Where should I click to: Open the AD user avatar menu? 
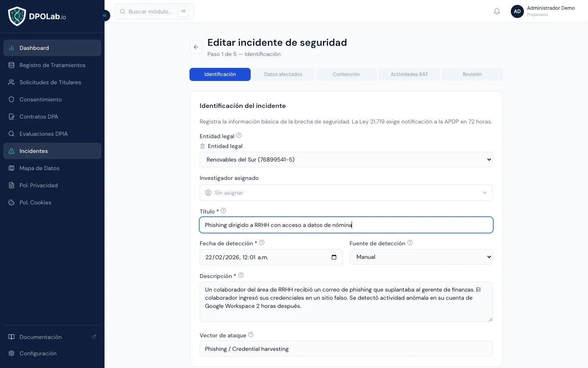517,11
